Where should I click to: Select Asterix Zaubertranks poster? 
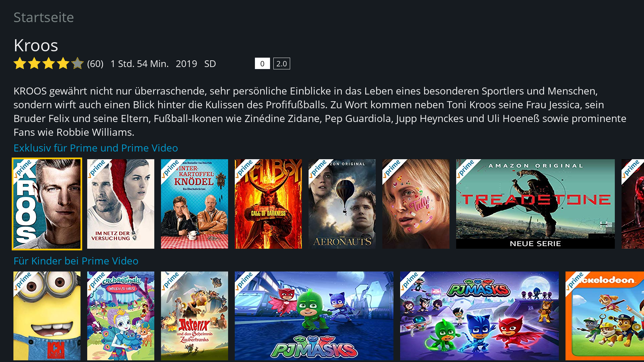point(195,316)
